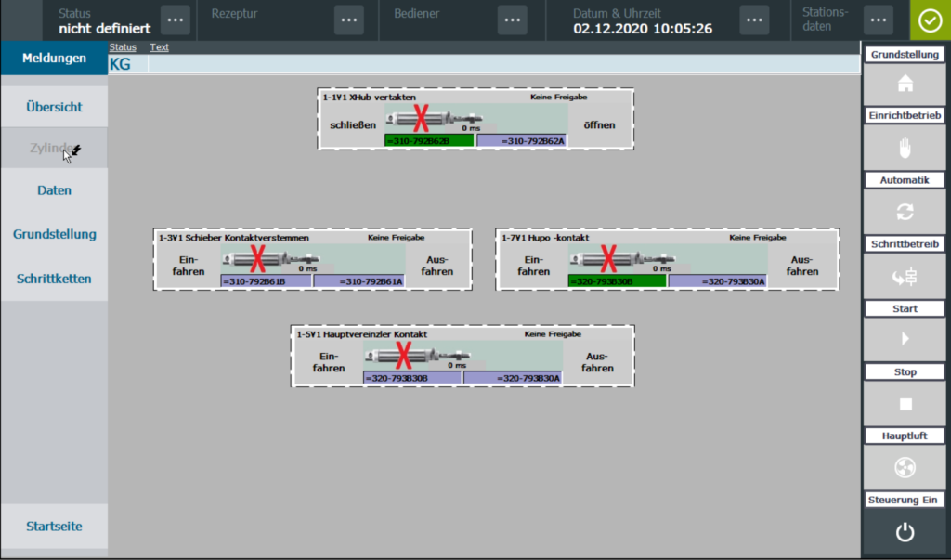Click sensor field =310-792B61A
This screenshot has width=951, height=560.
[359, 281]
